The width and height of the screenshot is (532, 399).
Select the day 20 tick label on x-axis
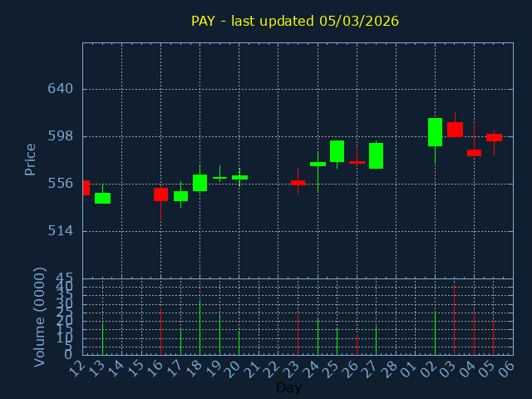pyautogui.click(x=235, y=368)
